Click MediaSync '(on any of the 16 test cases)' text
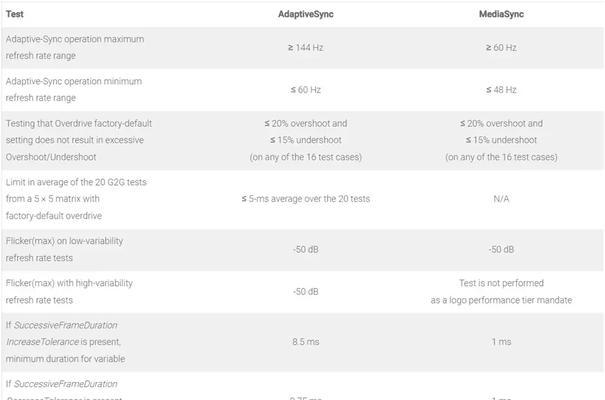Viewport: 605px width, 400px height. coord(501,157)
